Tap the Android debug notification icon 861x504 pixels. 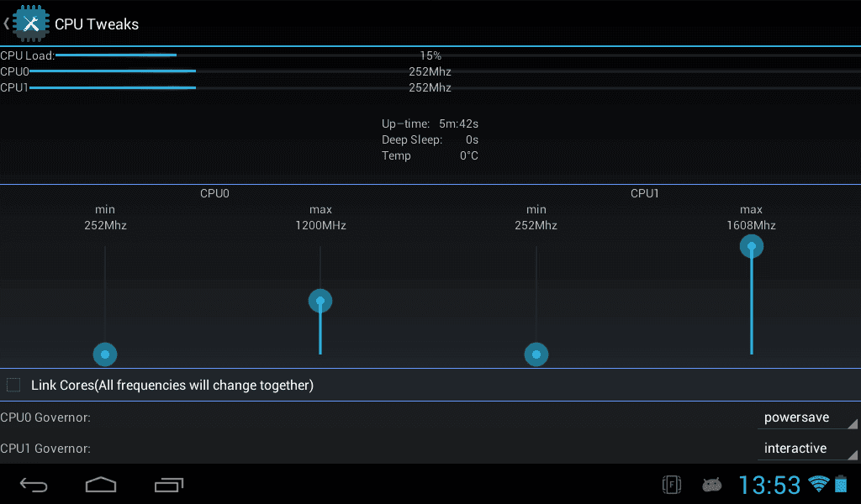711,485
